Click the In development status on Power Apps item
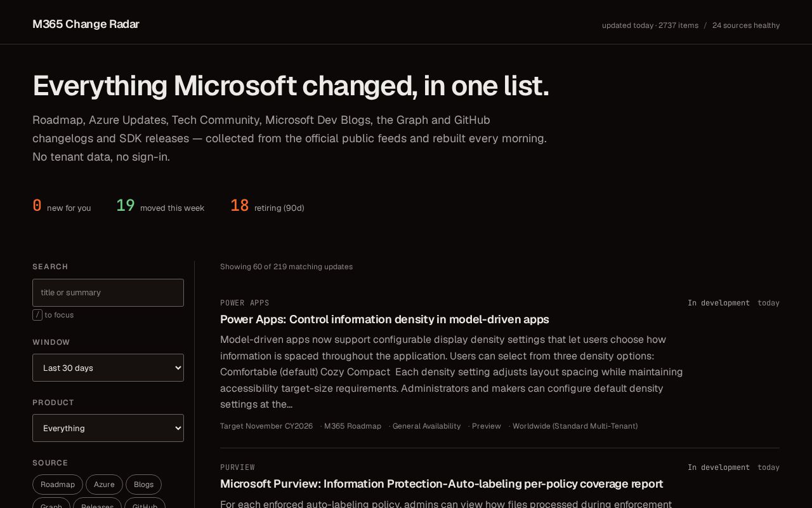812x508 pixels. coord(719,303)
